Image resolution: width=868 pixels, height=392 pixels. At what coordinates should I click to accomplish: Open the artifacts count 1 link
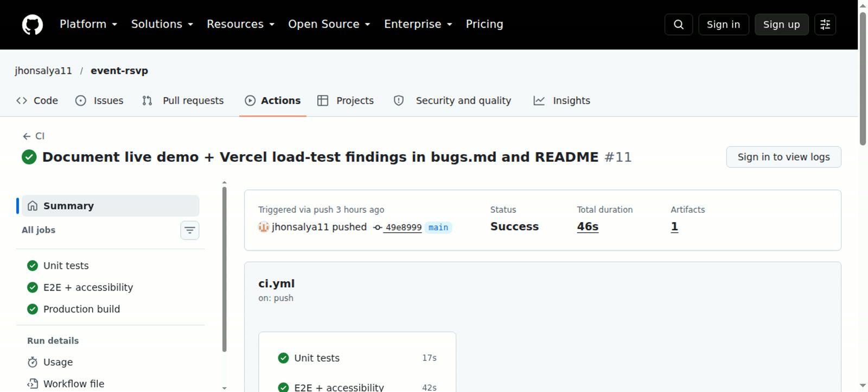(x=674, y=226)
